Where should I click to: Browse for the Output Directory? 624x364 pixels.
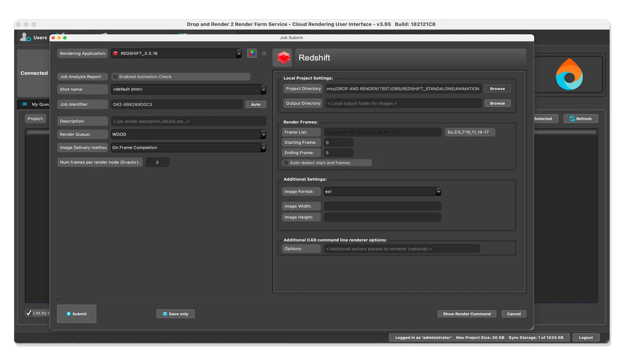coord(497,103)
